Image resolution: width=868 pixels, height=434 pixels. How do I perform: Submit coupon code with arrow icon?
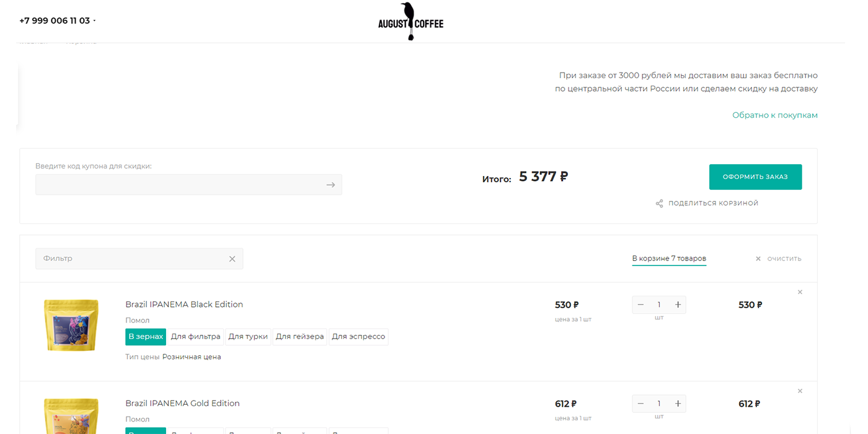330,185
